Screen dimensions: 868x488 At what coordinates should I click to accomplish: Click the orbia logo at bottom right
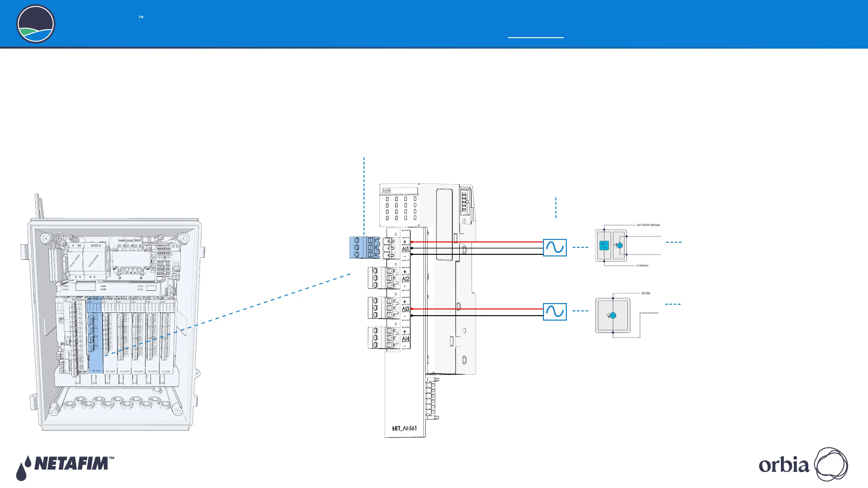tap(803, 464)
